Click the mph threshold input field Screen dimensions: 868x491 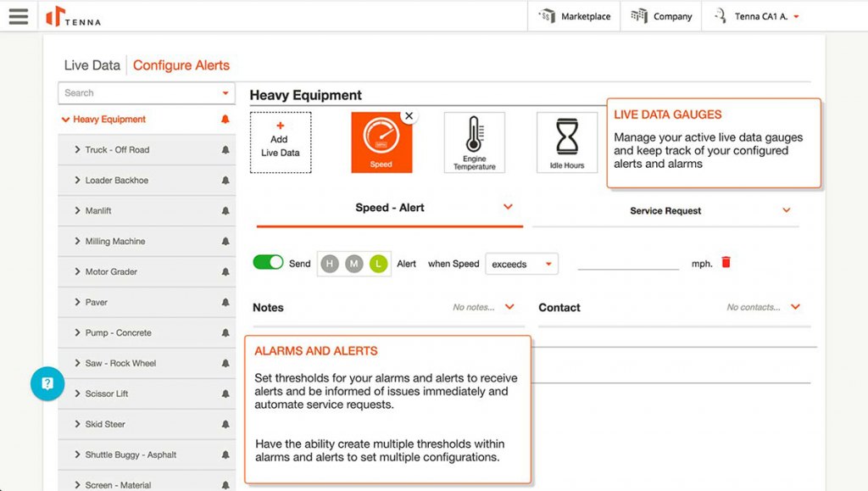coord(627,264)
